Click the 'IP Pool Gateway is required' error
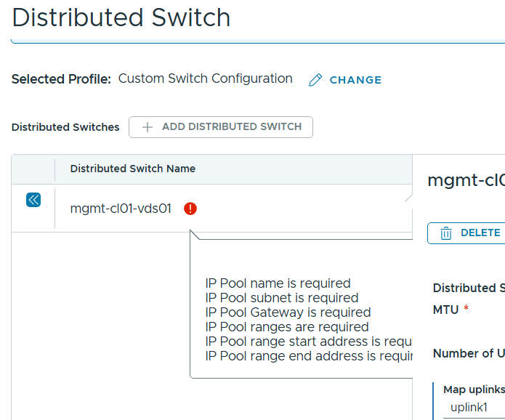Image resolution: width=505 pixels, height=420 pixels. click(288, 312)
